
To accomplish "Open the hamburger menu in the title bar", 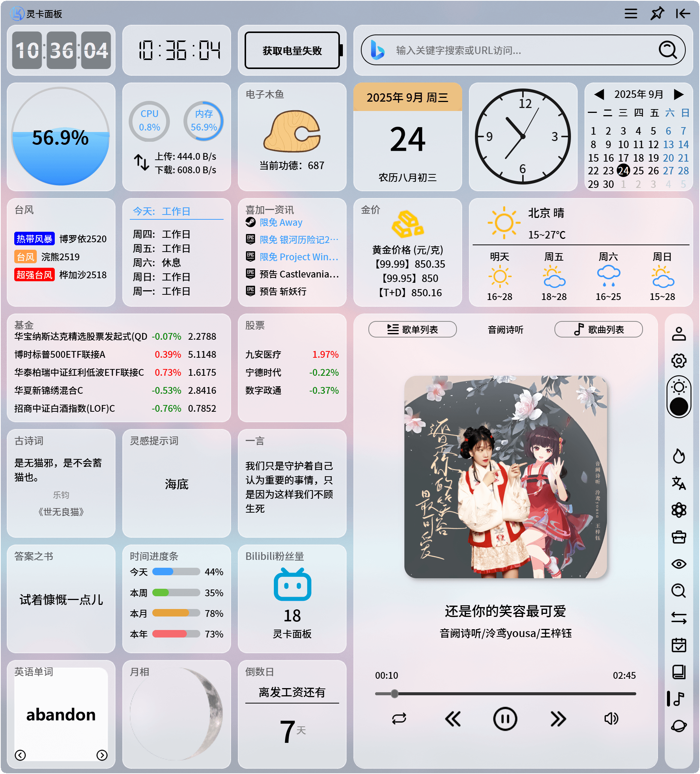I will 630,13.
